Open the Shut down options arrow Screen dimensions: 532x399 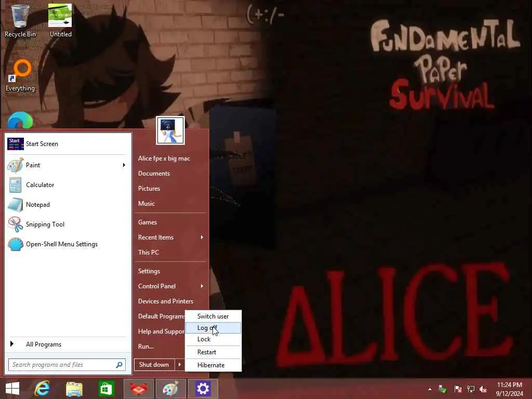(179, 365)
